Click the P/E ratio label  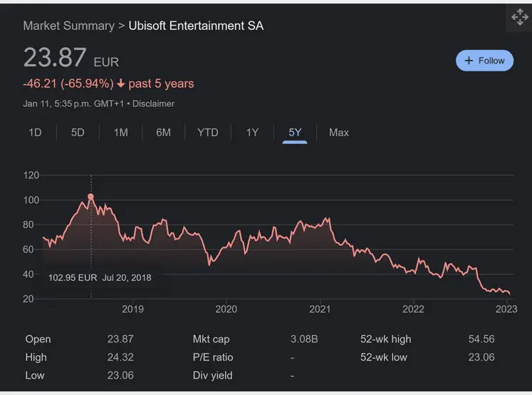click(213, 357)
